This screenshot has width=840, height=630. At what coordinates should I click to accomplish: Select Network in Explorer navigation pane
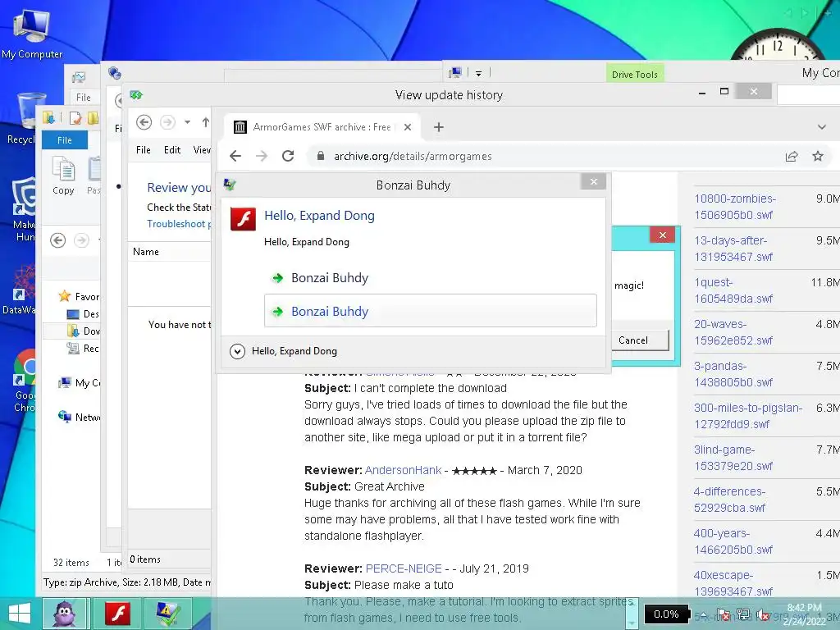[79, 417]
